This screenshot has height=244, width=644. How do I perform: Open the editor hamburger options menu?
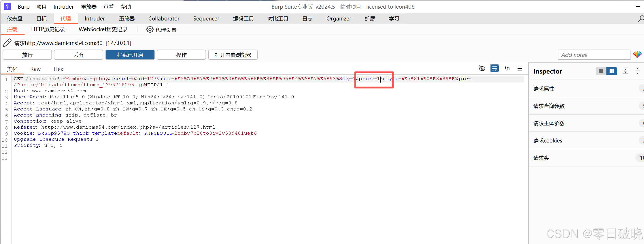coord(520,69)
